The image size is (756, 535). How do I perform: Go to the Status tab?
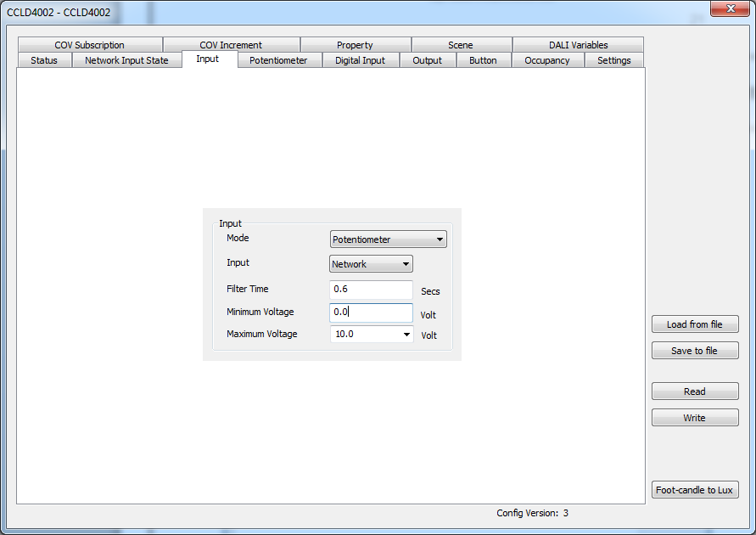(44, 60)
